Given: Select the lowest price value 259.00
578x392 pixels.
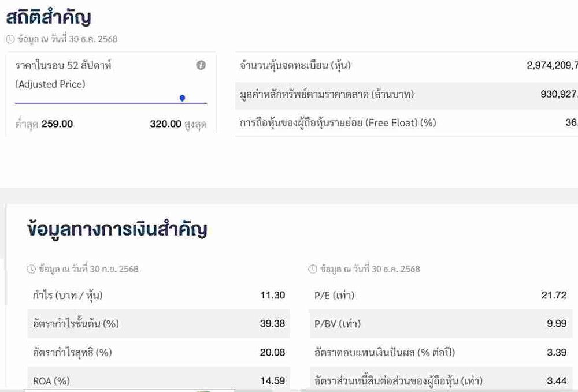Looking at the screenshot, I should click(57, 124).
